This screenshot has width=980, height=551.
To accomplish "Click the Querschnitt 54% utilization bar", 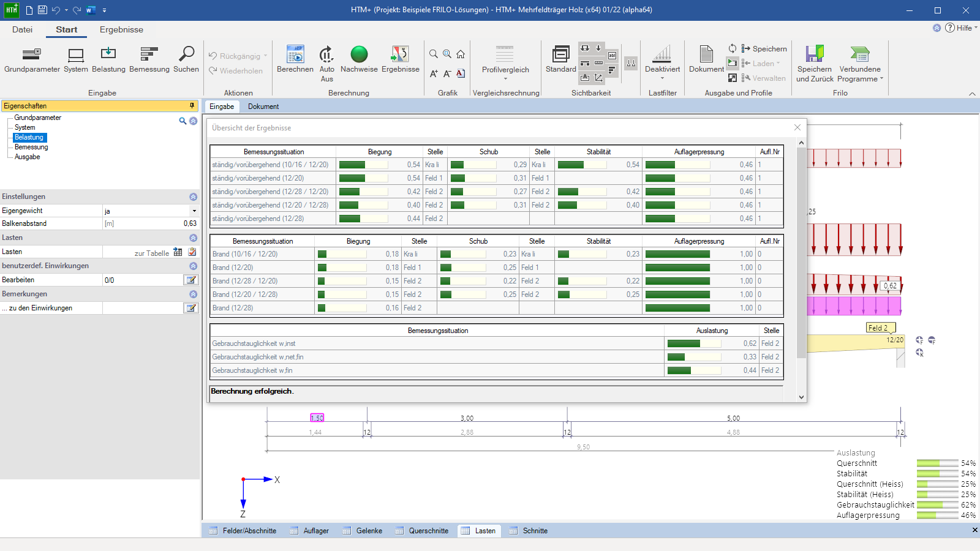I will point(937,463).
